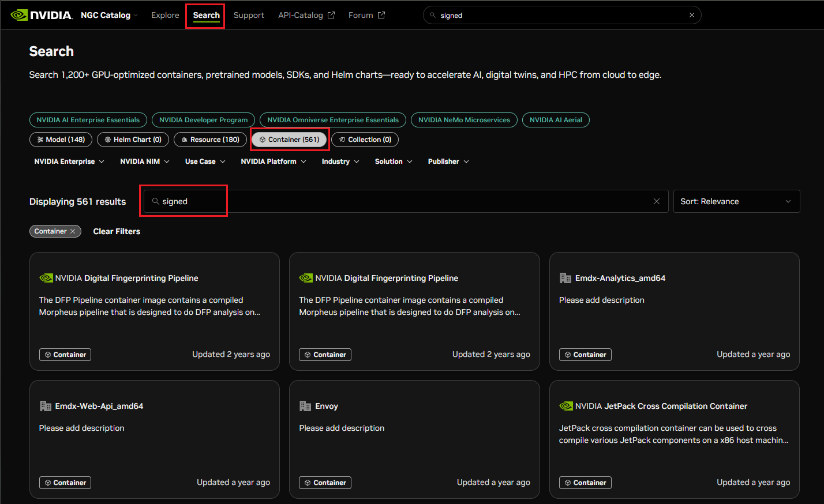Open JetPack Cross Compilation Container title
This screenshot has height=504, width=824.
[x=661, y=406]
